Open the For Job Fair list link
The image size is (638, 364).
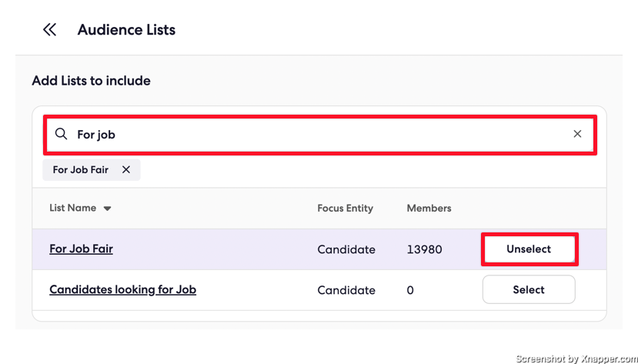82,249
